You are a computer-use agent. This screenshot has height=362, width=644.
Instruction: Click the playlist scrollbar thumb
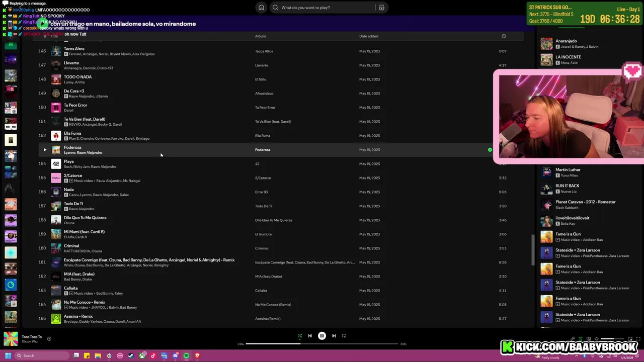tap(533, 250)
